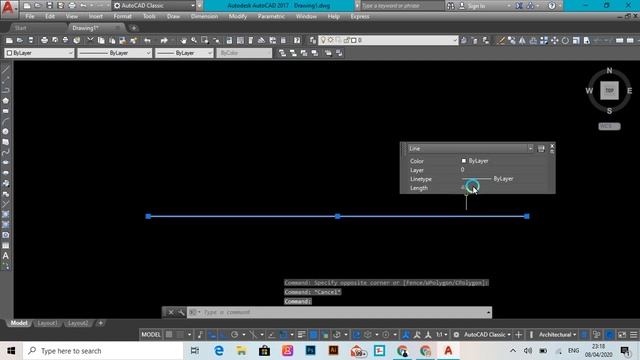Add a new layout with plus tab
640x360 pixels.
point(100,323)
